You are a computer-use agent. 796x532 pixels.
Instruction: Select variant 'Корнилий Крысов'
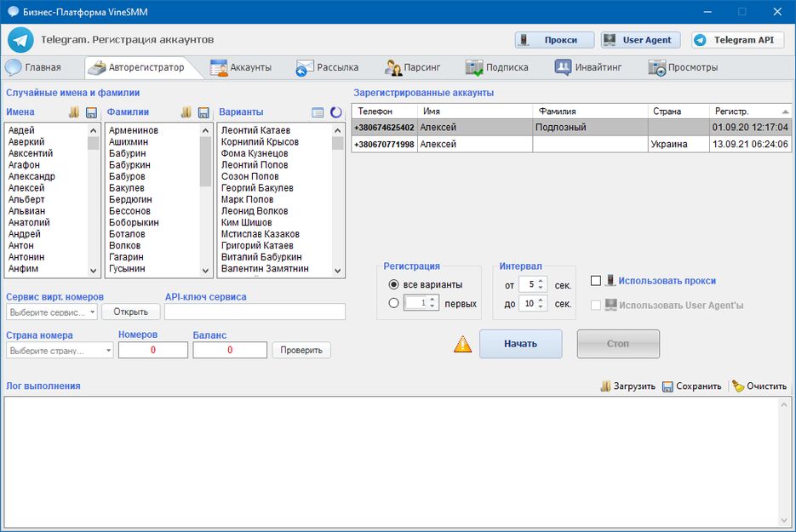click(260, 142)
